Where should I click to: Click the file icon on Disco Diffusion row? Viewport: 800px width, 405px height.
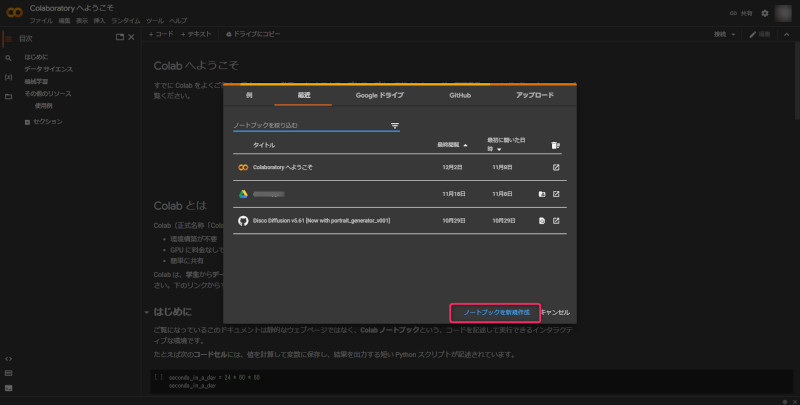[x=542, y=221]
